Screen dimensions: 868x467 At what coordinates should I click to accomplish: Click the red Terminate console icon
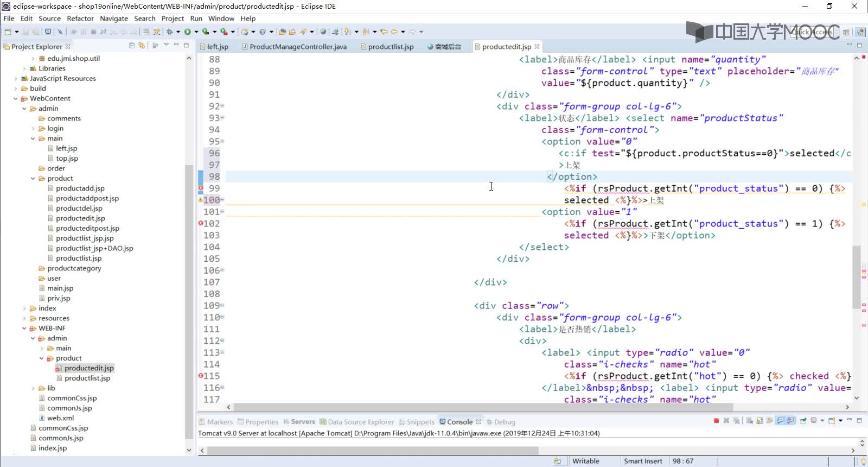716,421
